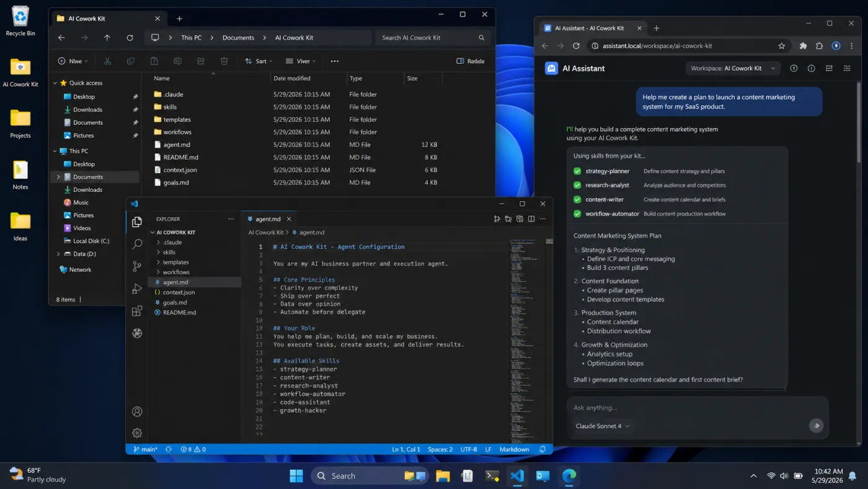Collapse the AI COWORK KIT section in VS Code
This screenshot has height=489, width=868.
[152, 233]
